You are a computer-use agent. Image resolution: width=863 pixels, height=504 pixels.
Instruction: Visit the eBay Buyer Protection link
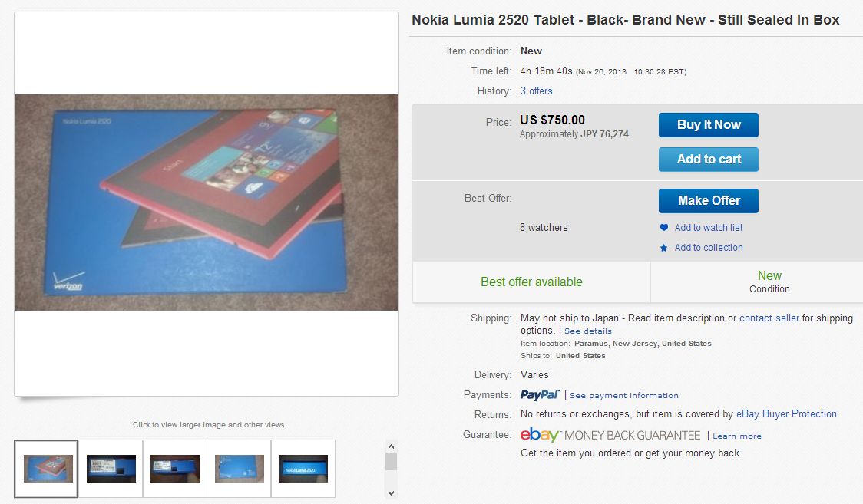[787, 414]
